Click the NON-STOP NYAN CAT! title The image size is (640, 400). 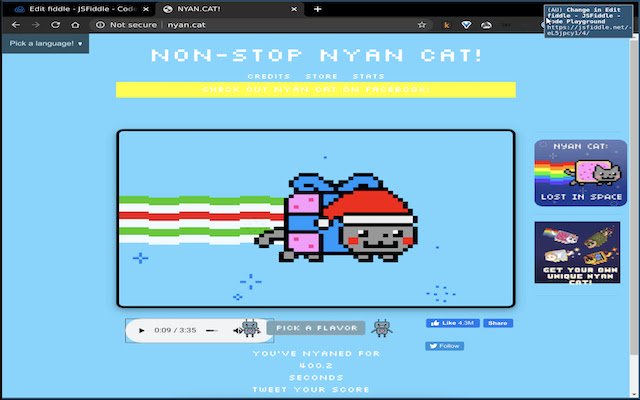coord(317,55)
